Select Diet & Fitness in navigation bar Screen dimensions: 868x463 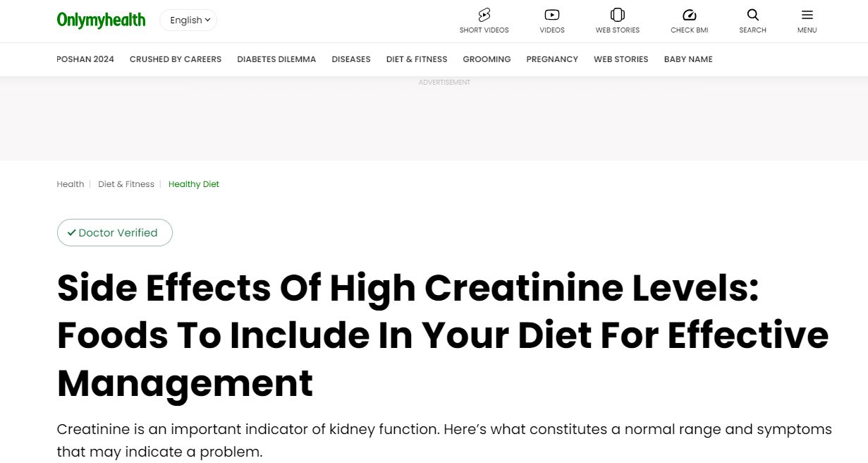(417, 59)
